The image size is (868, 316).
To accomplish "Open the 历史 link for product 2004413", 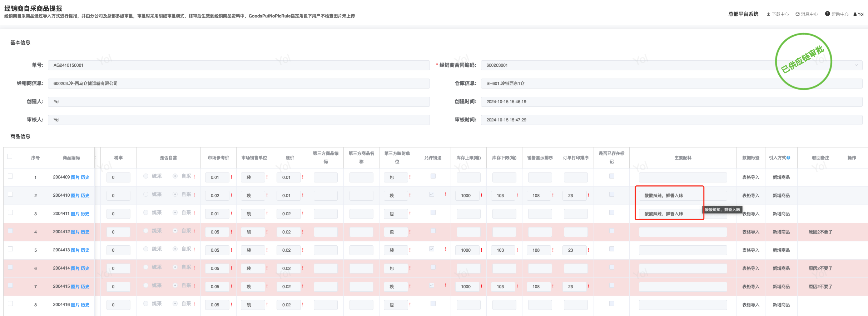I will click(x=85, y=250).
